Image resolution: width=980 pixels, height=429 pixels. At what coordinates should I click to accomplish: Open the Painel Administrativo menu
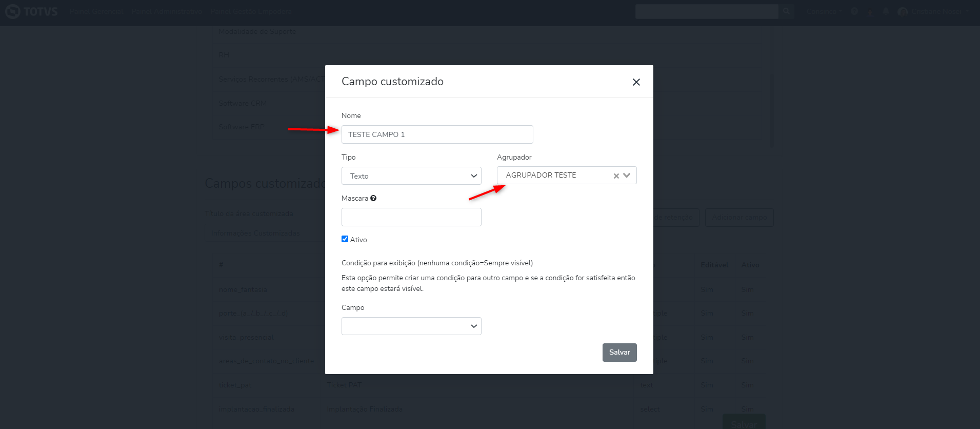(x=167, y=11)
